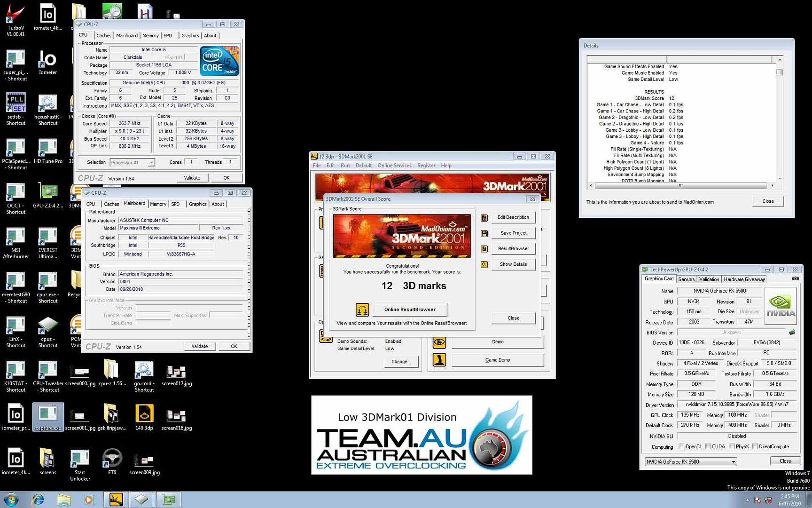Click the Edit Description floppy icon
Screen dimensions: 812x508
[x=484, y=218]
